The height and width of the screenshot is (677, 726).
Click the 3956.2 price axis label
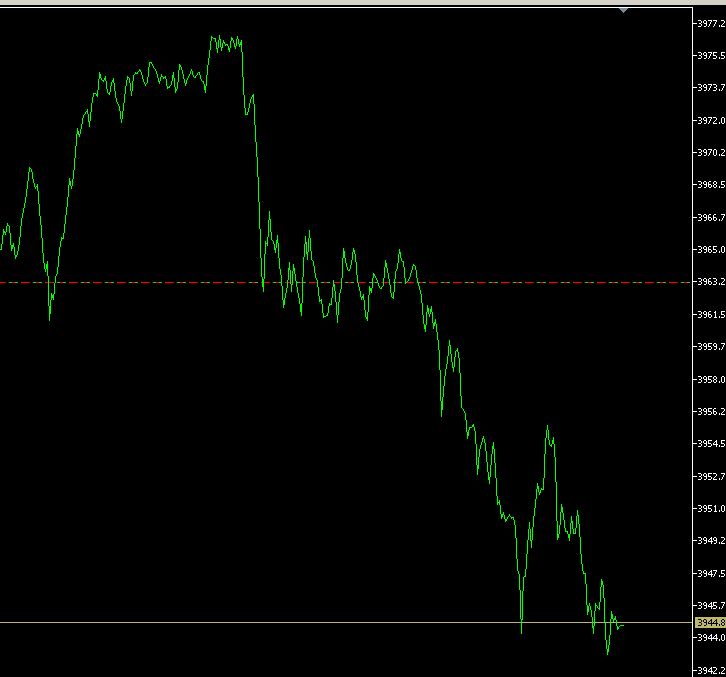pos(710,411)
